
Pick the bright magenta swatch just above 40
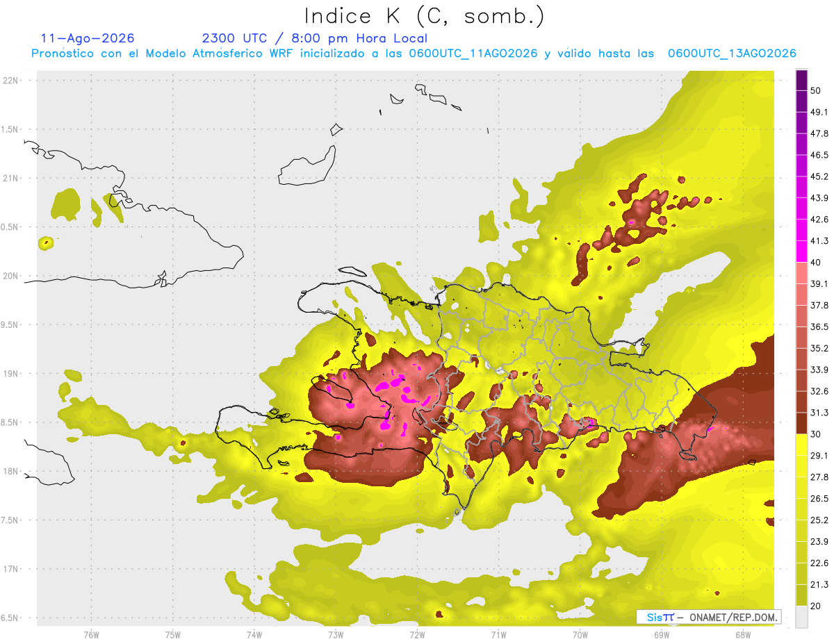point(802,251)
